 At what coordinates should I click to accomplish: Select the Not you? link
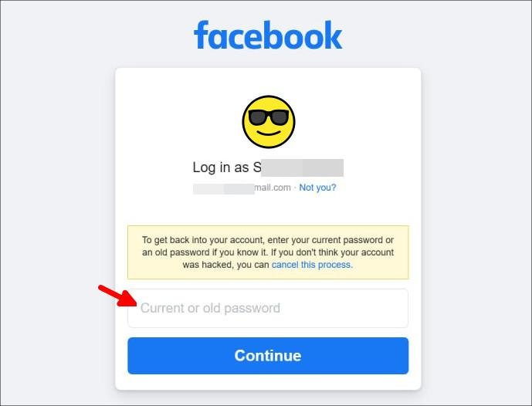coord(317,188)
